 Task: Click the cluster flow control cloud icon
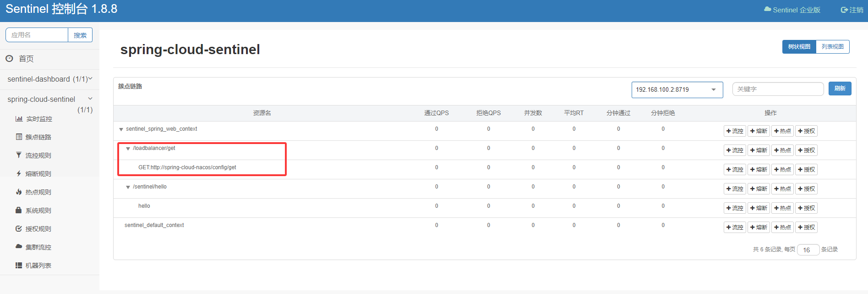[x=19, y=247]
